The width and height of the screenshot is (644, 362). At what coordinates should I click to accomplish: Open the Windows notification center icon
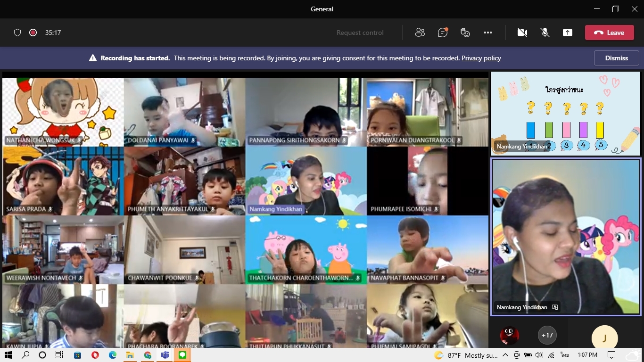pos(611,355)
